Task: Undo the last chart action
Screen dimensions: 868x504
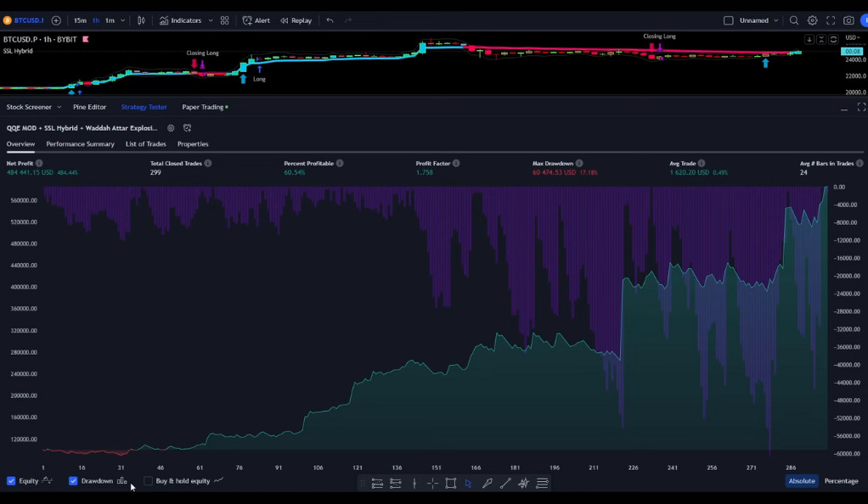Action: [330, 20]
